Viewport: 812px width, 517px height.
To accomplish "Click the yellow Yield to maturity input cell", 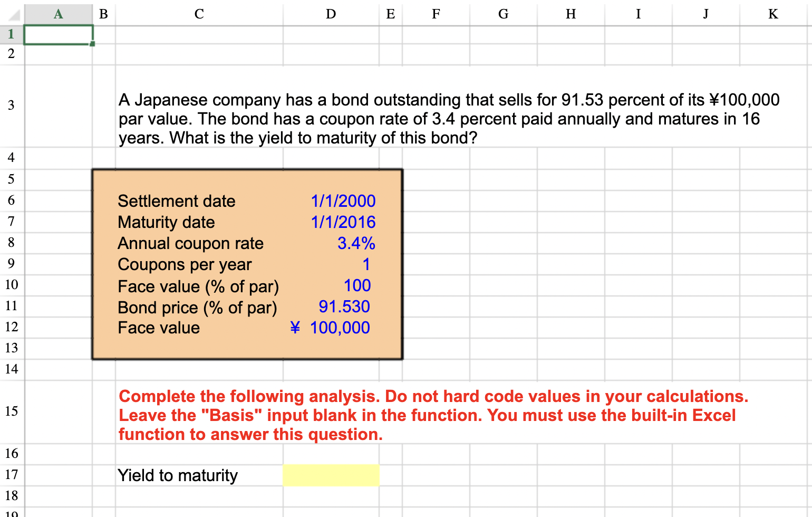I will tap(331, 475).
